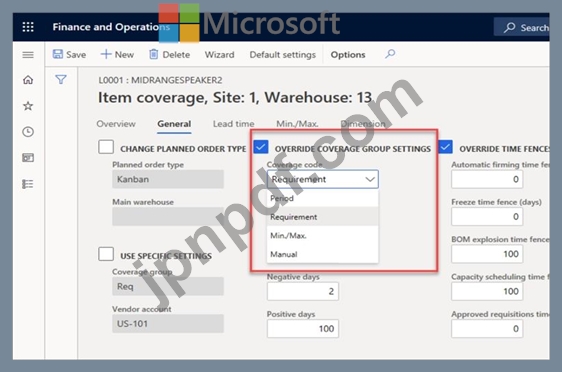Image resolution: width=562 pixels, height=372 pixels.
Task: Click the Negative days input field
Action: (303, 291)
